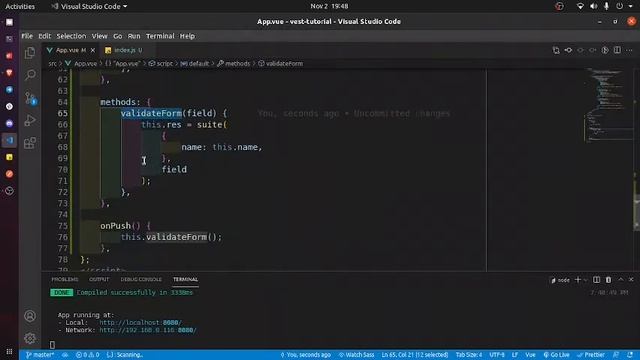The image size is (640, 360).
Task: Open the Source Control view
Action: tap(30, 98)
